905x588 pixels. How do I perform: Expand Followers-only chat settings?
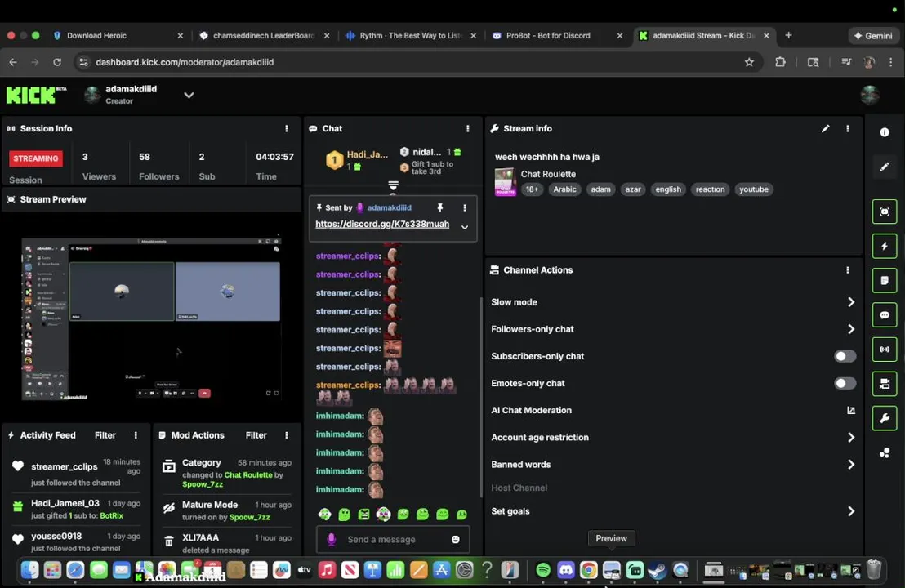[851, 329]
